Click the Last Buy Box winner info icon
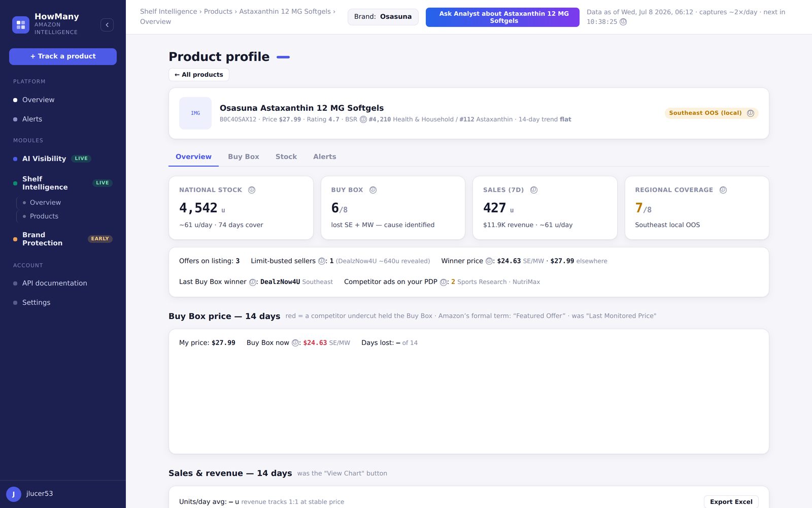The image size is (812, 508). [x=253, y=282]
